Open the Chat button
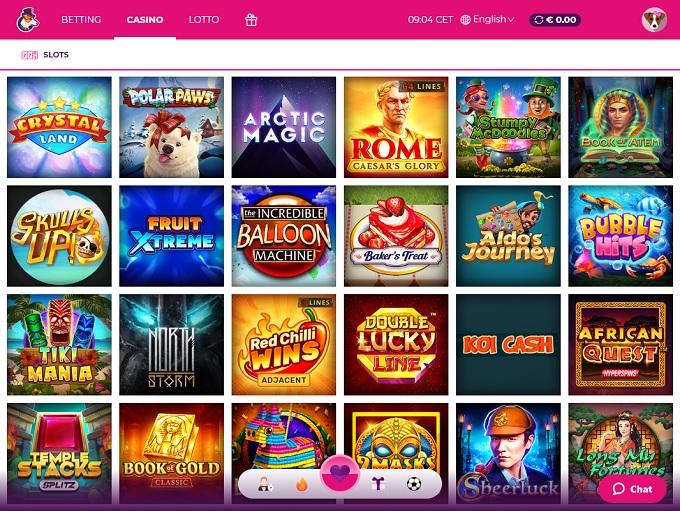Screen dimensions: 680x511 (x=632, y=489)
